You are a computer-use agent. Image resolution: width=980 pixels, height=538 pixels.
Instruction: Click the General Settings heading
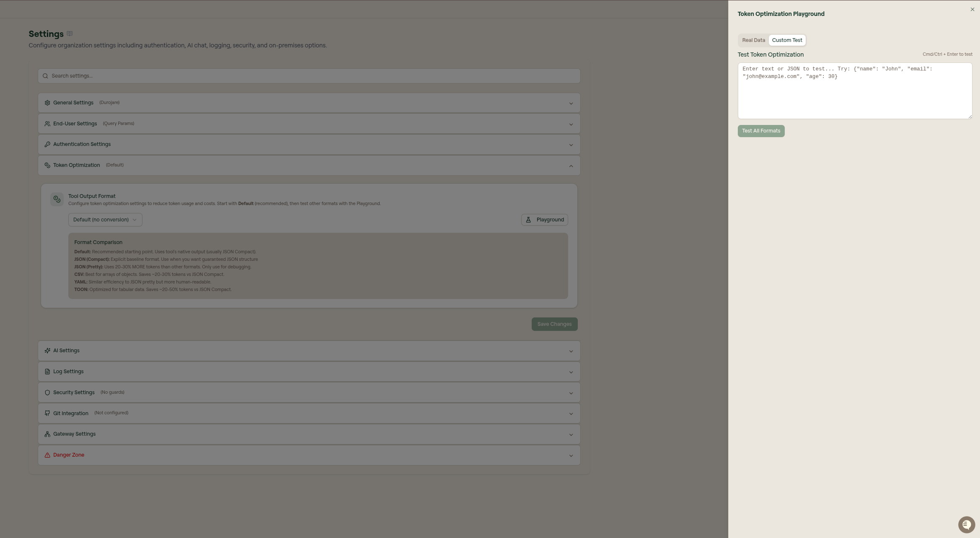coord(73,103)
